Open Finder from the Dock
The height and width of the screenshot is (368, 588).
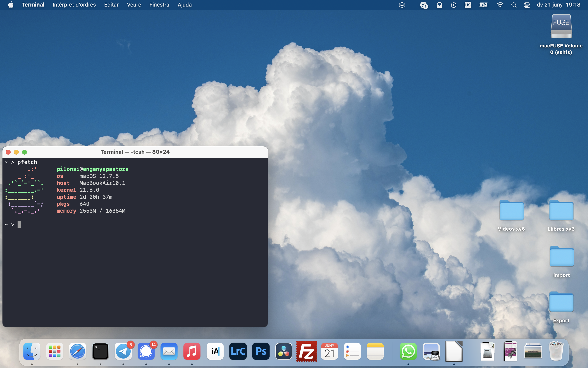(x=32, y=351)
